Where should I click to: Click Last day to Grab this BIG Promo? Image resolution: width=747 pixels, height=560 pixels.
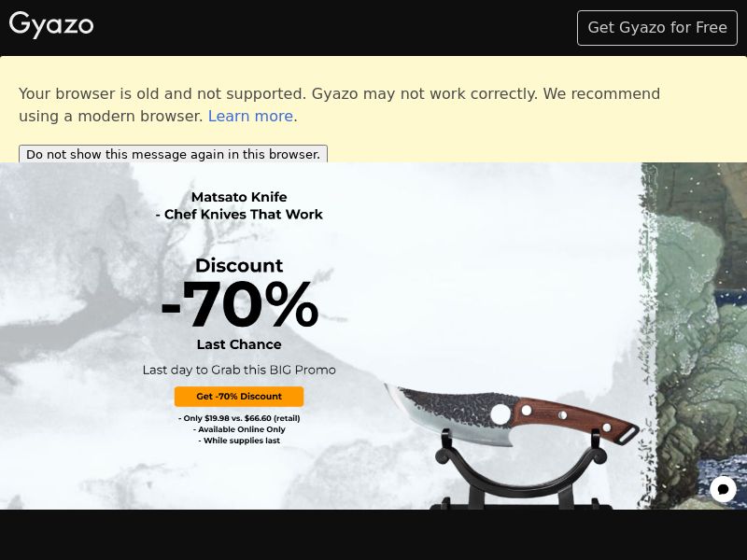click(x=239, y=370)
